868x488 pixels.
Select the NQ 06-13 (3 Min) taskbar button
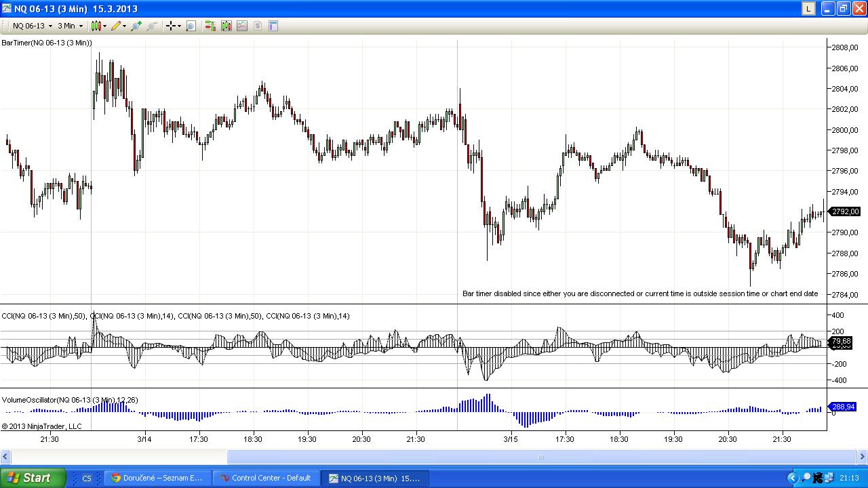click(x=374, y=478)
